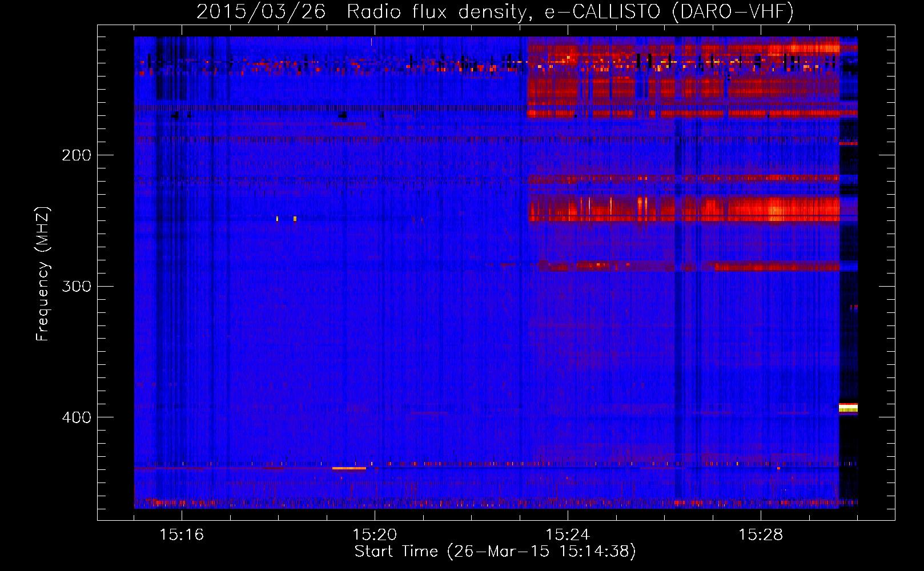Screen dimensions: 924x571
Task: Click the white-yellow burst near 400 MHz at right edge
Action: pyautogui.click(x=848, y=407)
